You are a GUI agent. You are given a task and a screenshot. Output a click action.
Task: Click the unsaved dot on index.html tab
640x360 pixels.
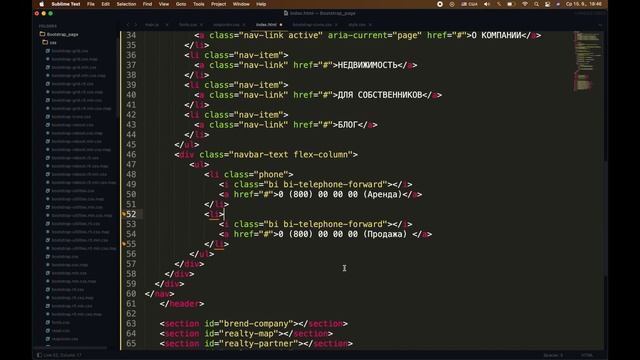281,25
